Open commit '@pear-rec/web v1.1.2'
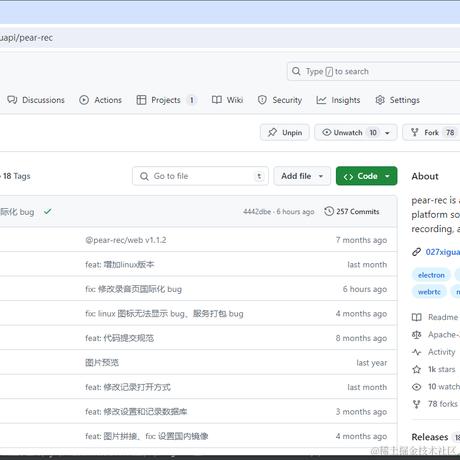The width and height of the screenshot is (460, 460). pyautogui.click(x=126, y=240)
